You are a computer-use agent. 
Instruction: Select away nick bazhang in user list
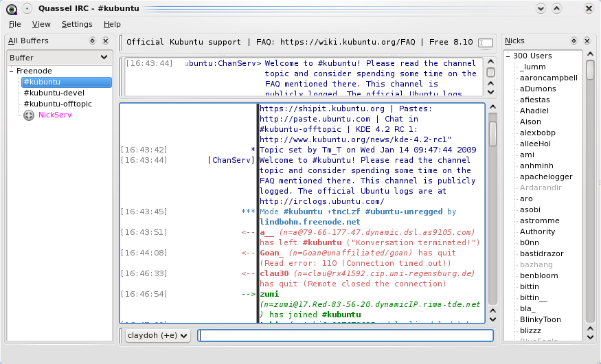[x=536, y=265]
